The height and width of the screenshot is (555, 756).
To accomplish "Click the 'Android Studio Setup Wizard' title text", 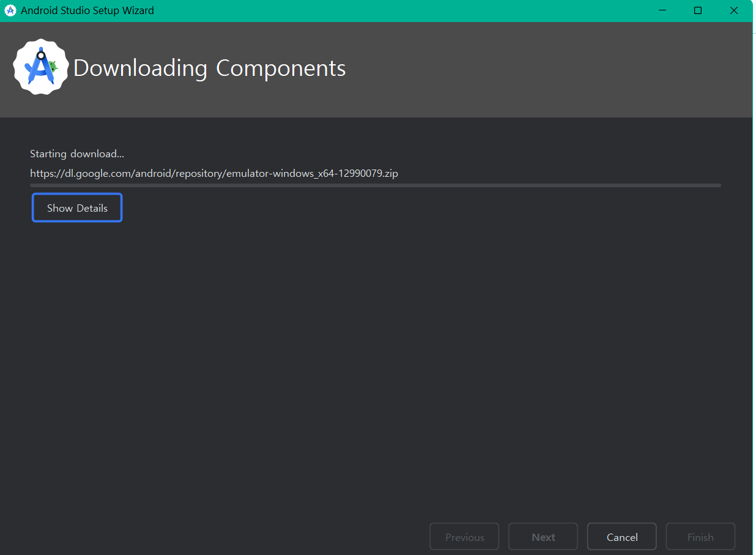I will tap(87, 10).
